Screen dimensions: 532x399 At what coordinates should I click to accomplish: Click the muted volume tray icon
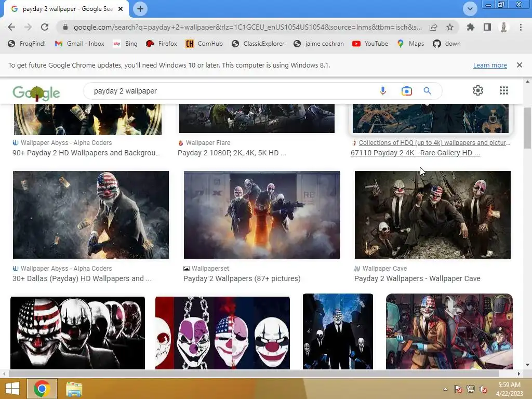483,389
